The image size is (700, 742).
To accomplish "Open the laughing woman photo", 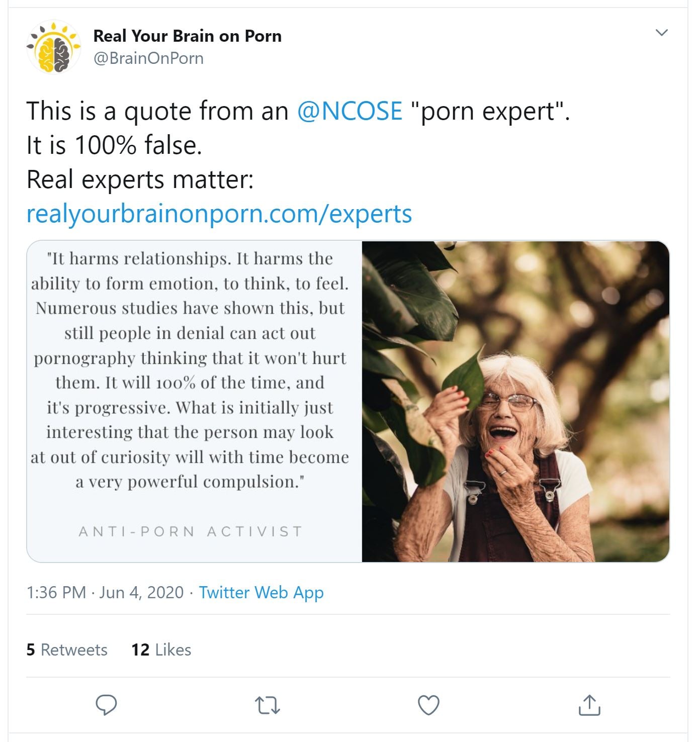I will pos(515,401).
